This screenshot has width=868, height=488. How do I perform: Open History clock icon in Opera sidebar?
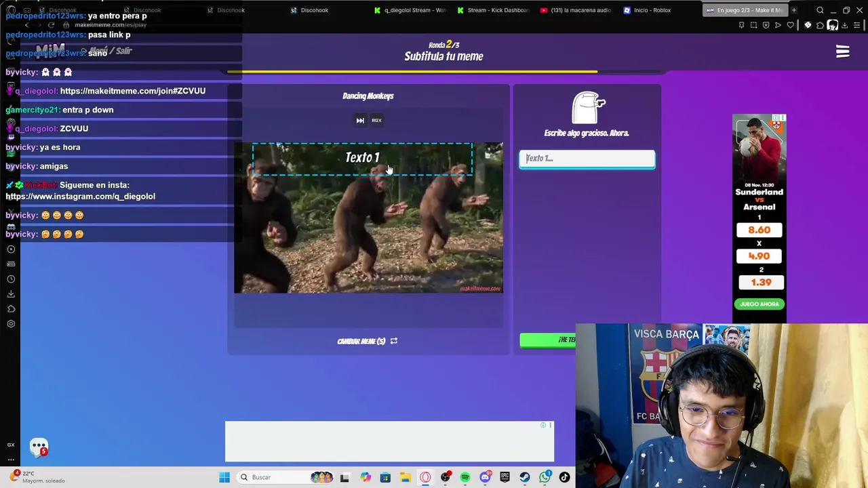pyautogui.click(x=11, y=279)
